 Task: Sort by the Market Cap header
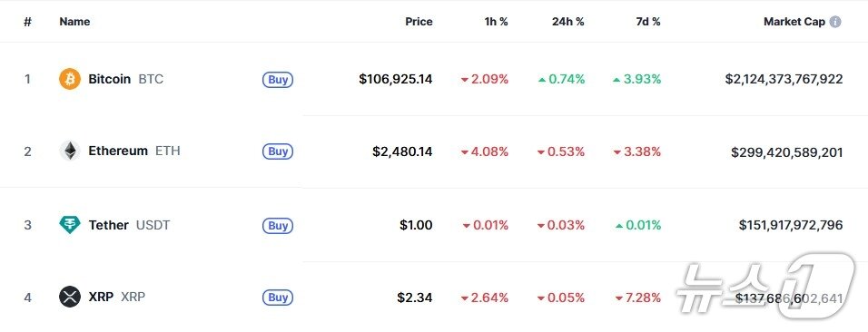pyautogui.click(x=794, y=22)
